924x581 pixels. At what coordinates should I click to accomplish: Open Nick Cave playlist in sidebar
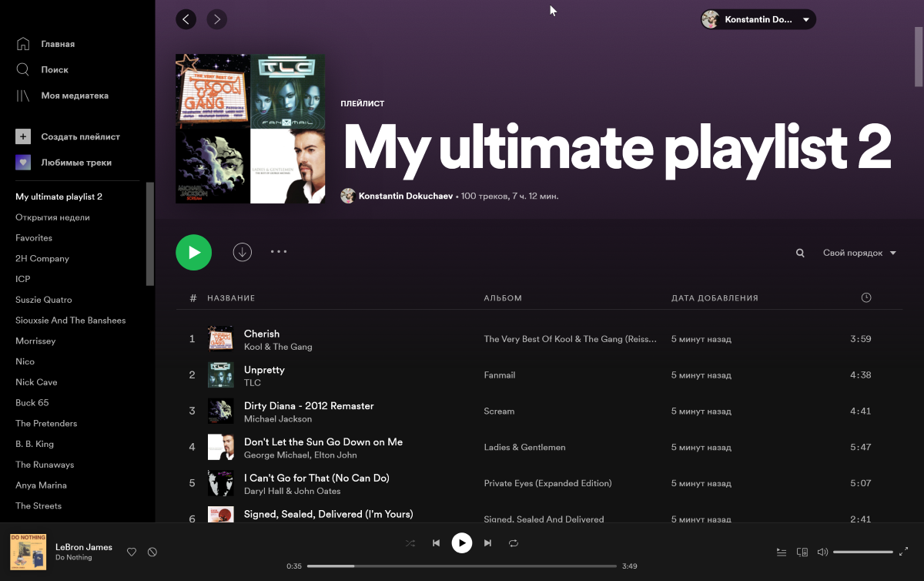pyautogui.click(x=36, y=382)
